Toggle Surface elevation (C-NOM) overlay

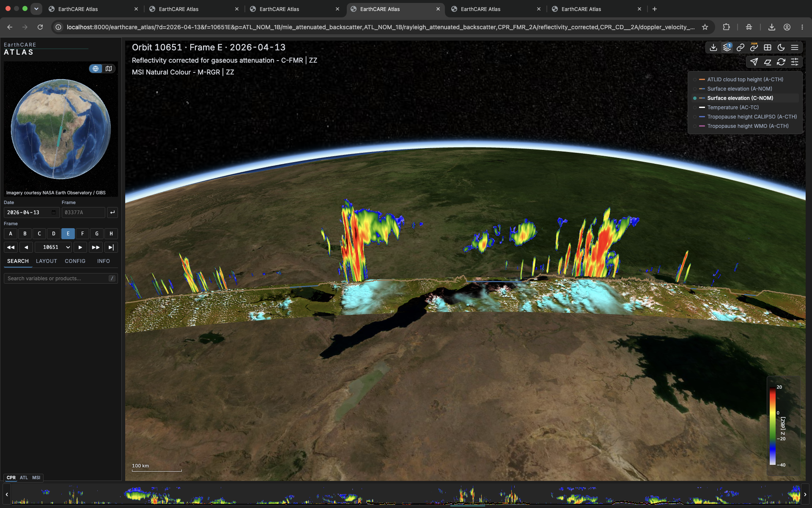click(x=745, y=98)
